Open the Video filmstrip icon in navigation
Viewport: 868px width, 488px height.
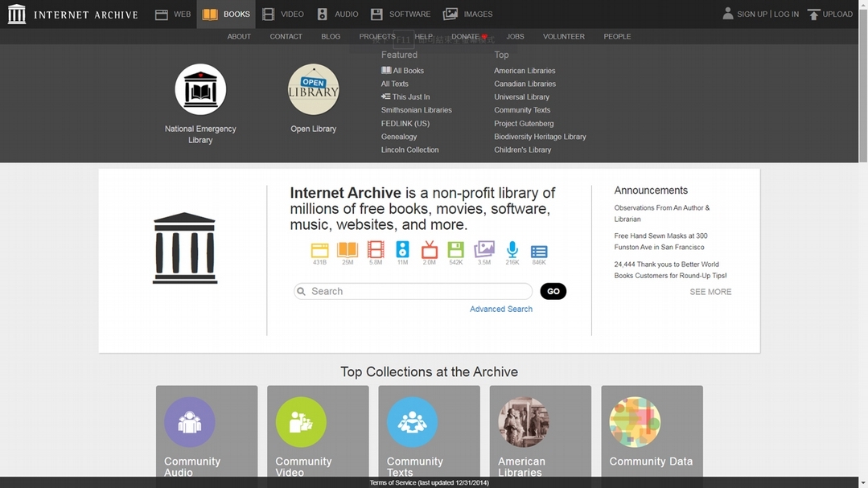[x=268, y=14]
